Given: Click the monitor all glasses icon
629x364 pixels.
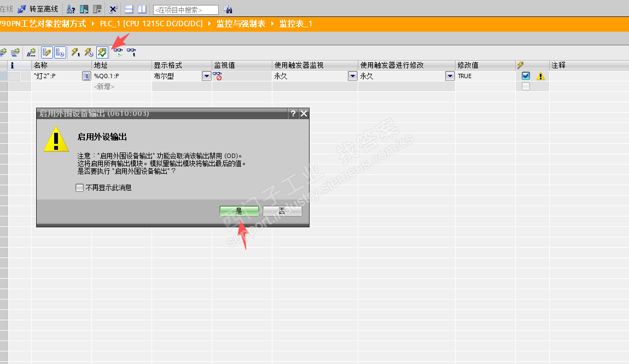Looking at the screenshot, I should click(x=118, y=52).
